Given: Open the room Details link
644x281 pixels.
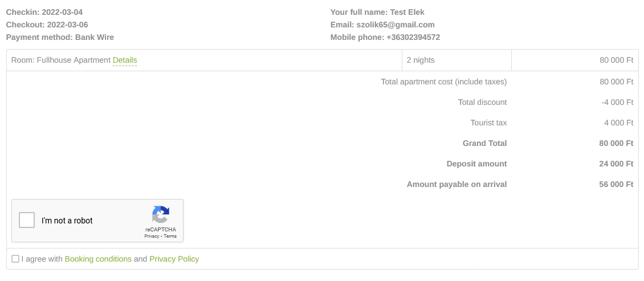Looking at the screenshot, I should pyautogui.click(x=125, y=60).
